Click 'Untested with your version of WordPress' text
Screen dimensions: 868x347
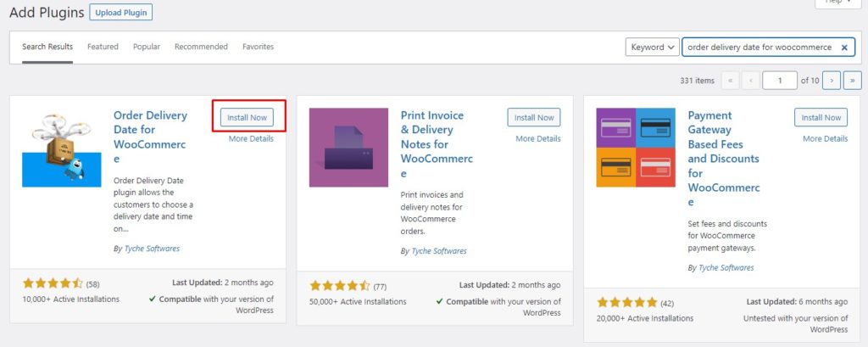(795, 324)
